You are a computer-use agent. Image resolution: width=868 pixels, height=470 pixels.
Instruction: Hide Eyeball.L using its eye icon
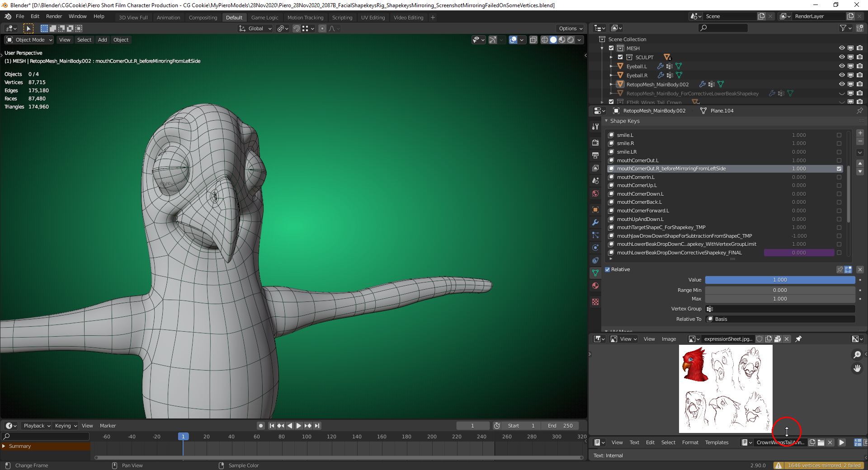pos(841,66)
